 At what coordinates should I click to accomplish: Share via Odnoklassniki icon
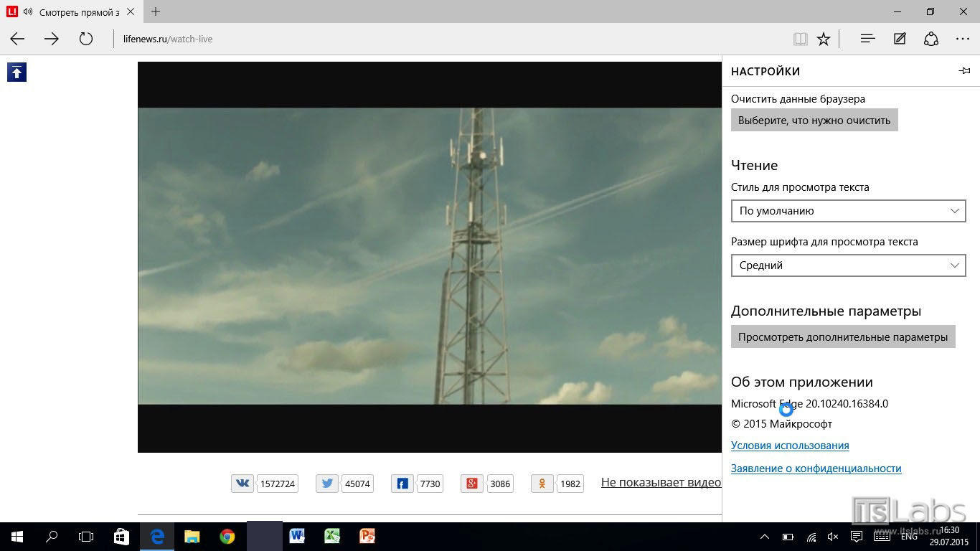tap(542, 483)
